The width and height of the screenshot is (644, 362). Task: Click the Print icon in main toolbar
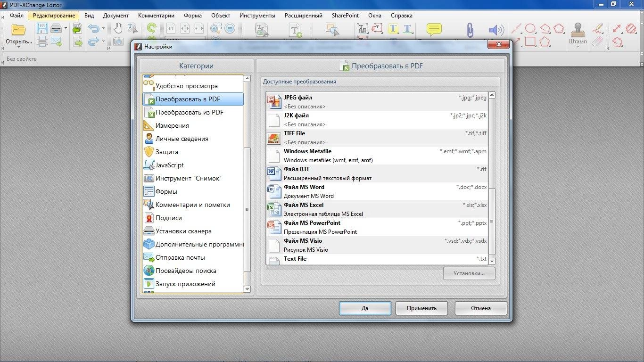(42, 41)
